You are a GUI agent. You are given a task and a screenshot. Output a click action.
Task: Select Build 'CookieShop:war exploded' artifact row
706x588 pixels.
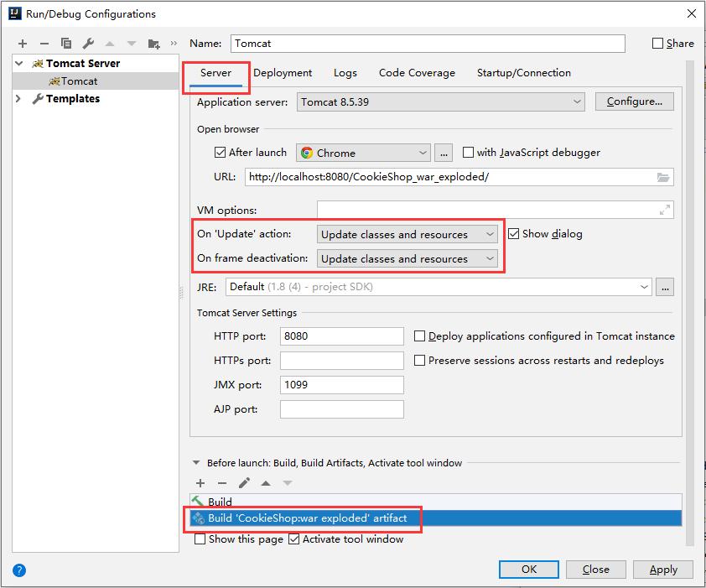pos(436,518)
